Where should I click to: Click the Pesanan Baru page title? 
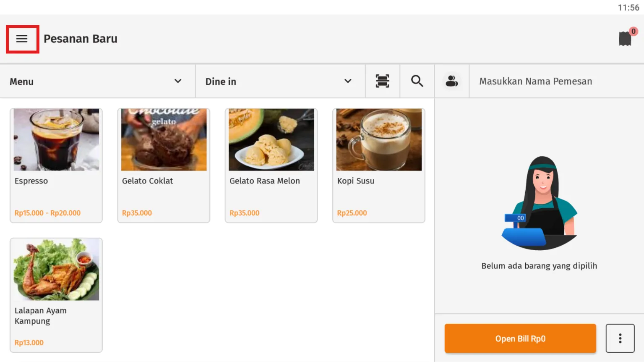click(81, 39)
